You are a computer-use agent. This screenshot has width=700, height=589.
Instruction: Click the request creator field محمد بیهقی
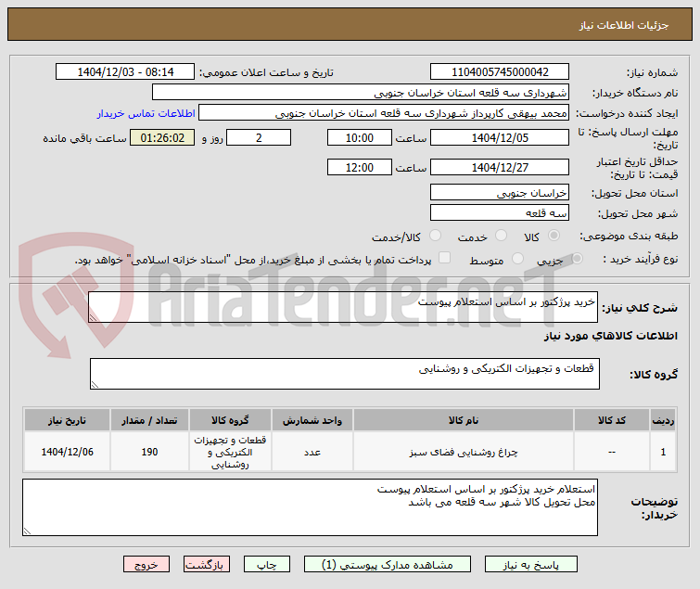tap(384, 113)
